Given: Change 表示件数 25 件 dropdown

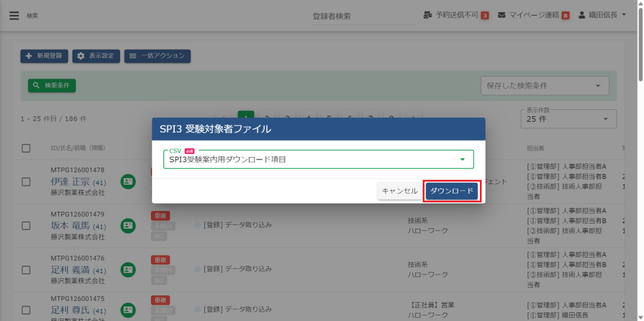Looking at the screenshot, I should (569, 119).
